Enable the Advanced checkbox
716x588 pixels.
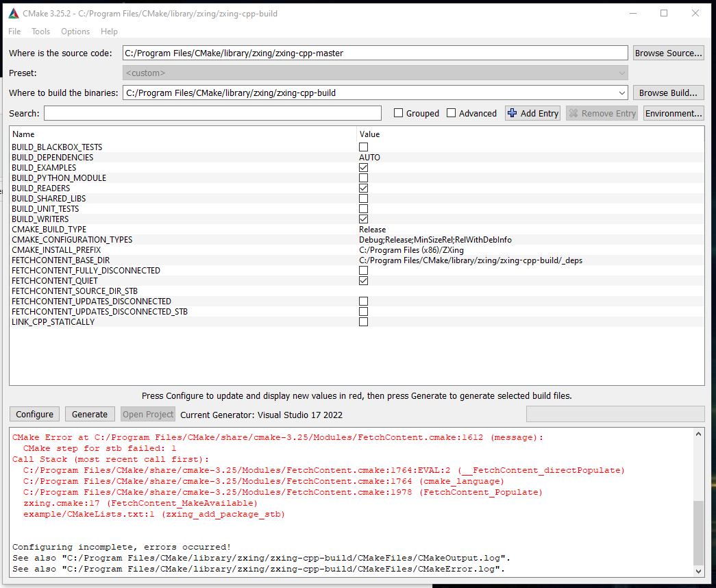point(451,113)
